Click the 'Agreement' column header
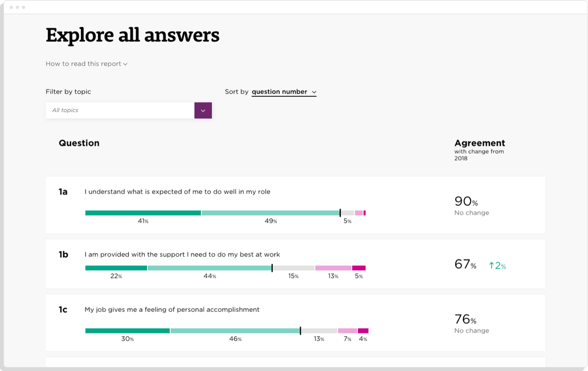This screenshot has height=371, width=588. [479, 143]
